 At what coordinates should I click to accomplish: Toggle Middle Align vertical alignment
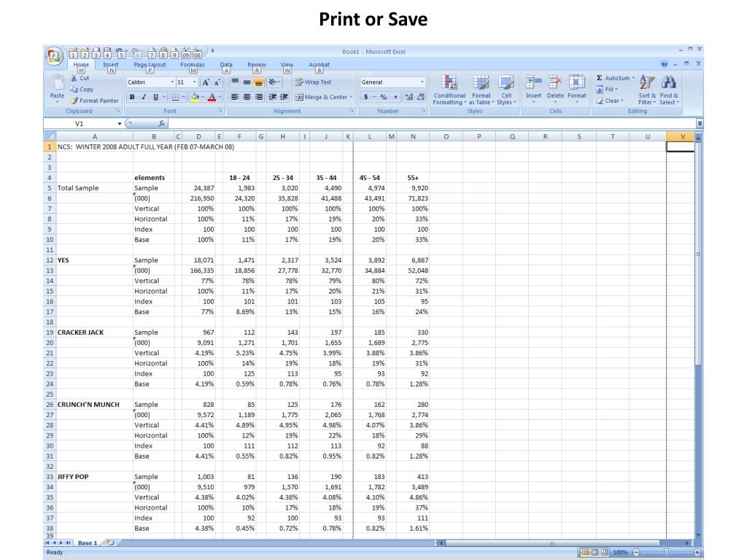click(247, 82)
